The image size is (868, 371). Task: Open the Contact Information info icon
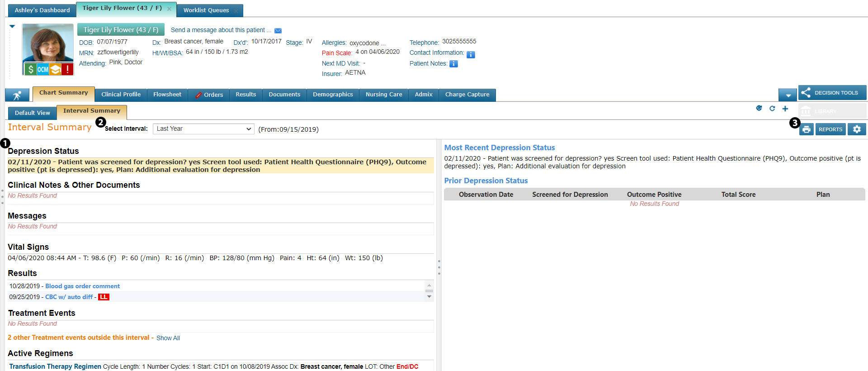(x=471, y=55)
